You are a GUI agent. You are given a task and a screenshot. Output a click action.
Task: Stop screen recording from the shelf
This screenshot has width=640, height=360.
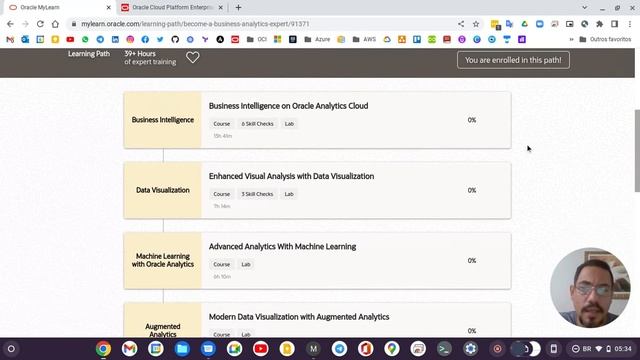point(497,349)
